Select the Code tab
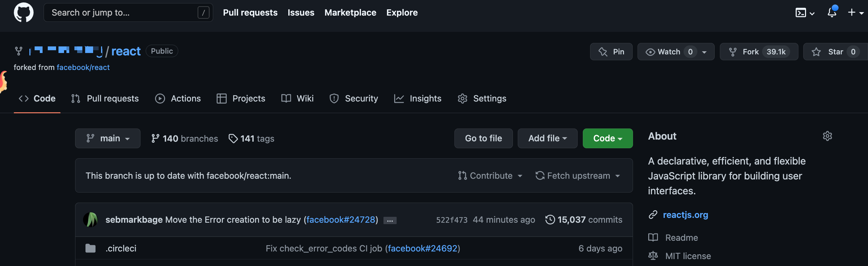The image size is (868, 266). [37, 98]
